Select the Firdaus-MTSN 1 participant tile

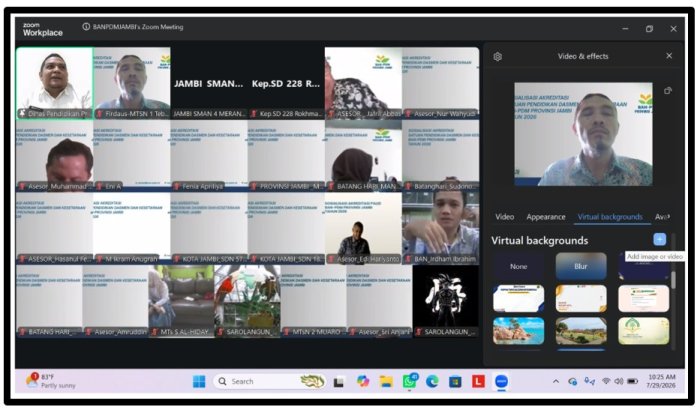point(132,83)
